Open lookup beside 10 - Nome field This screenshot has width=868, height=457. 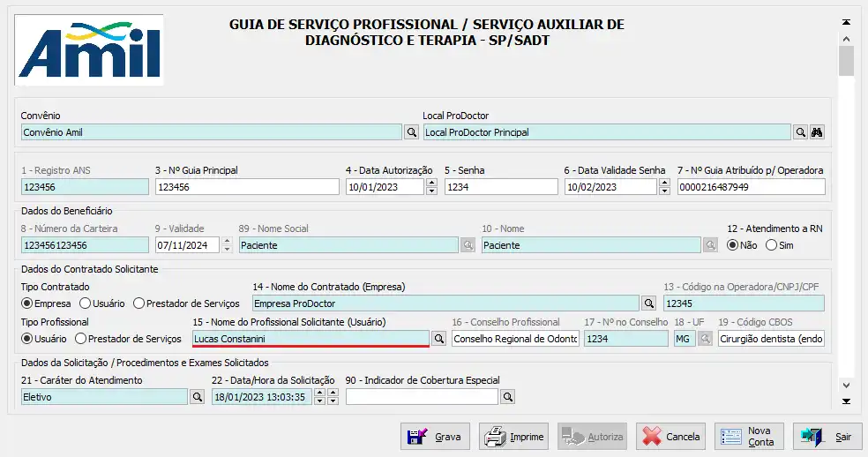point(710,245)
